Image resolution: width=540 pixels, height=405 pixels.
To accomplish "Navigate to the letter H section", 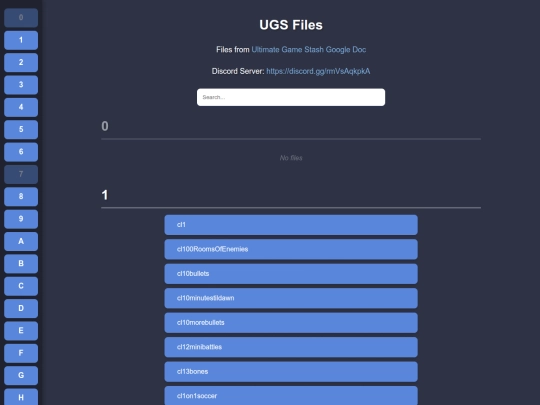I will (x=21, y=397).
